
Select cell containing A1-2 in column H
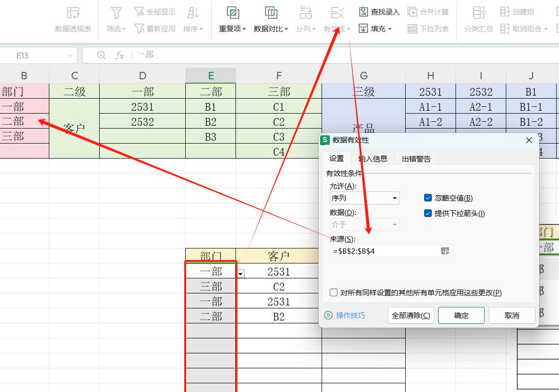click(x=431, y=121)
